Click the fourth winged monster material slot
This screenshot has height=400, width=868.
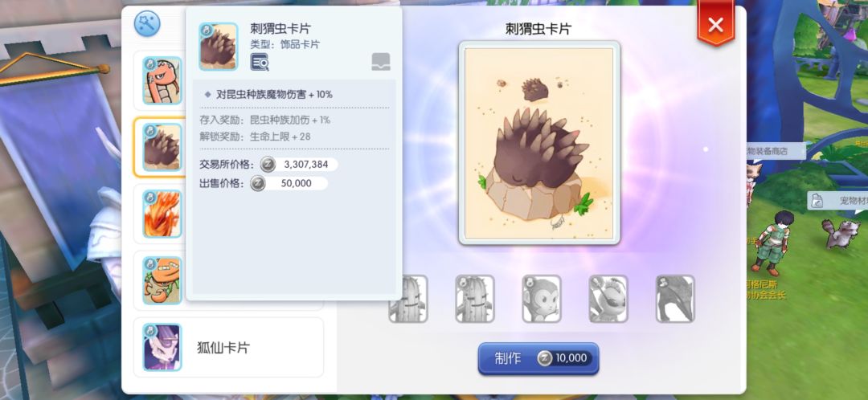tap(608, 299)
